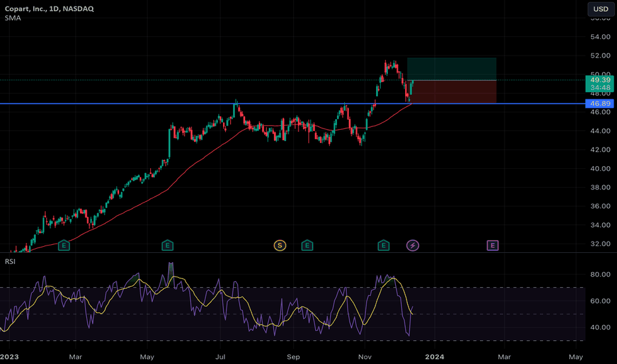The width and height of the screenshot is (617, 364).
Task: Click the 34.00 price axis label
Action: click(600, 225)
